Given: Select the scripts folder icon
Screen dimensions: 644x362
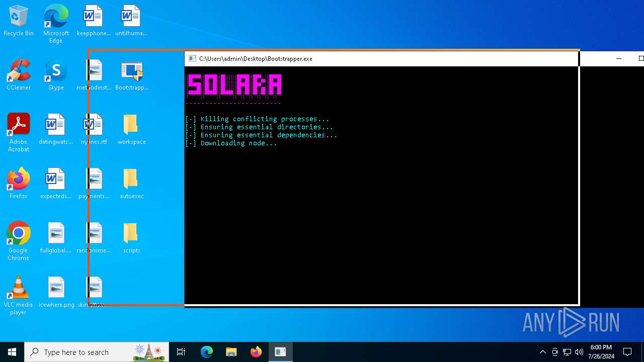Looking at the screenshot, I should click(131, 238).
